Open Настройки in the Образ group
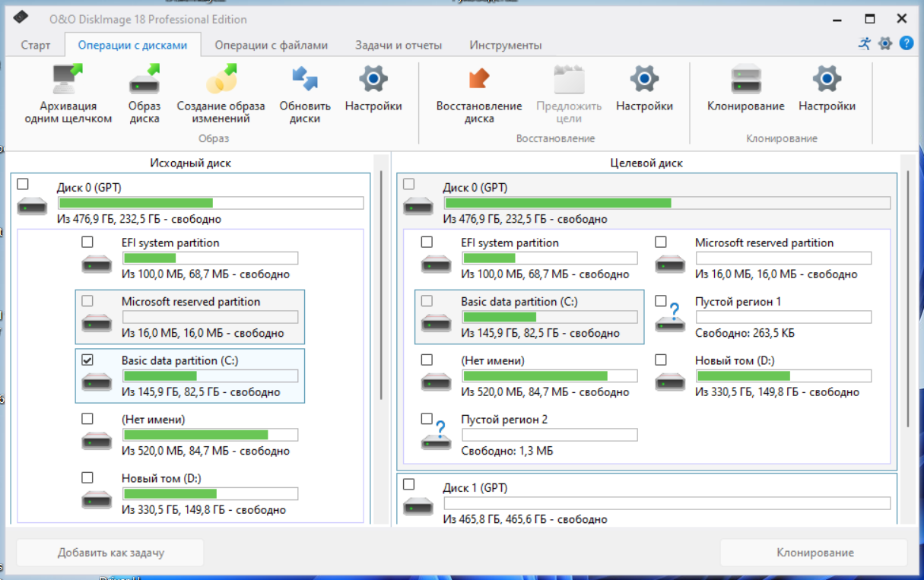Image resolution: width=924 pixels, height=580 pixels. click(373, 89)
